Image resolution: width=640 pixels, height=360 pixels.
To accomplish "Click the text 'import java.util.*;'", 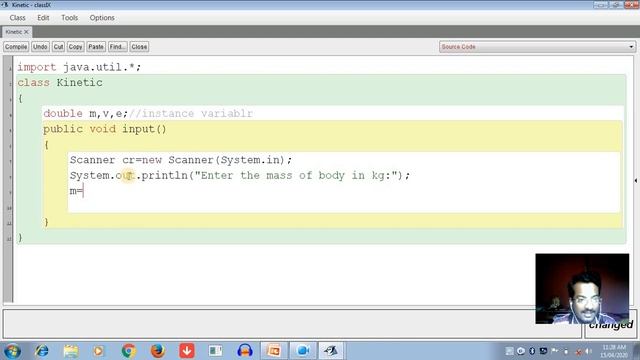I will pyautogui.click(x=79, y=67).
